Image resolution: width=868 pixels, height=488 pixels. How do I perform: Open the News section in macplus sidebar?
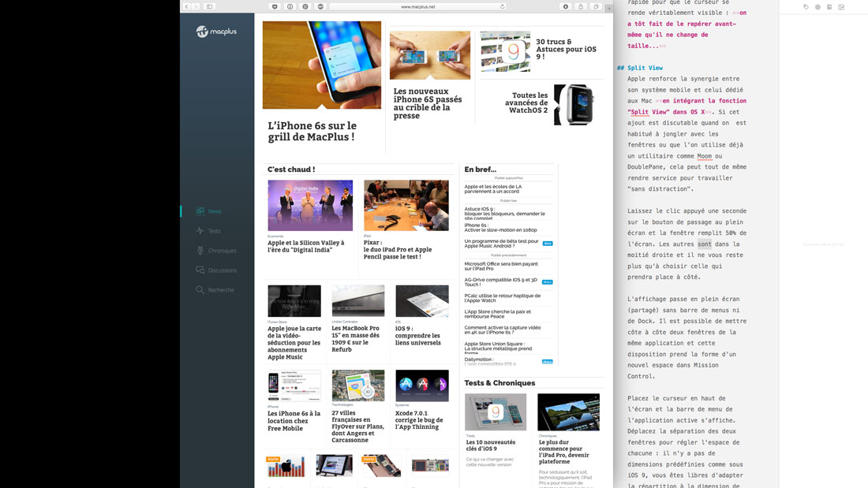pos(208,210)
